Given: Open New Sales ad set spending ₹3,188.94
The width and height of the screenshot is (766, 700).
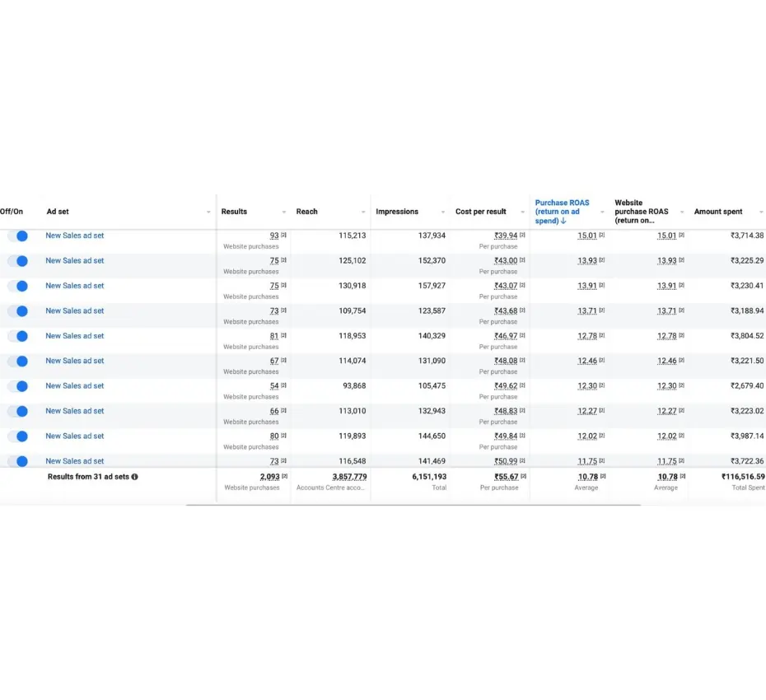Looking at the screenshot, I should coord(75,310).
